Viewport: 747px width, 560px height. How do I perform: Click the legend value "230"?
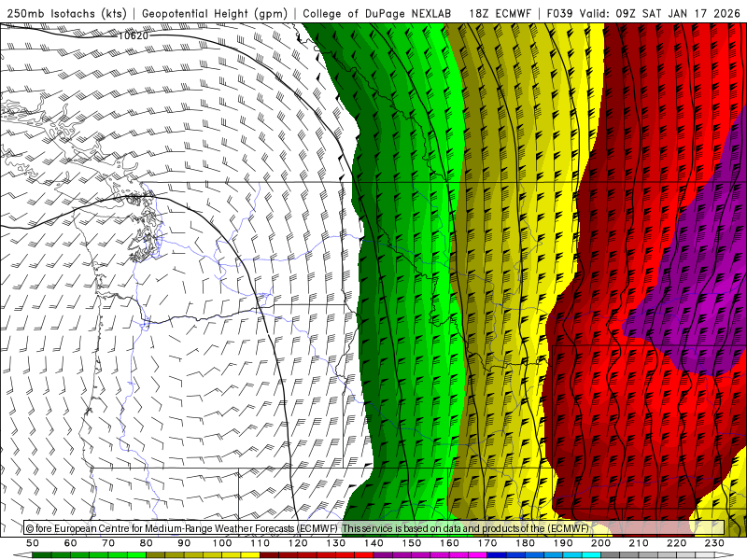(x=714, y=543)
